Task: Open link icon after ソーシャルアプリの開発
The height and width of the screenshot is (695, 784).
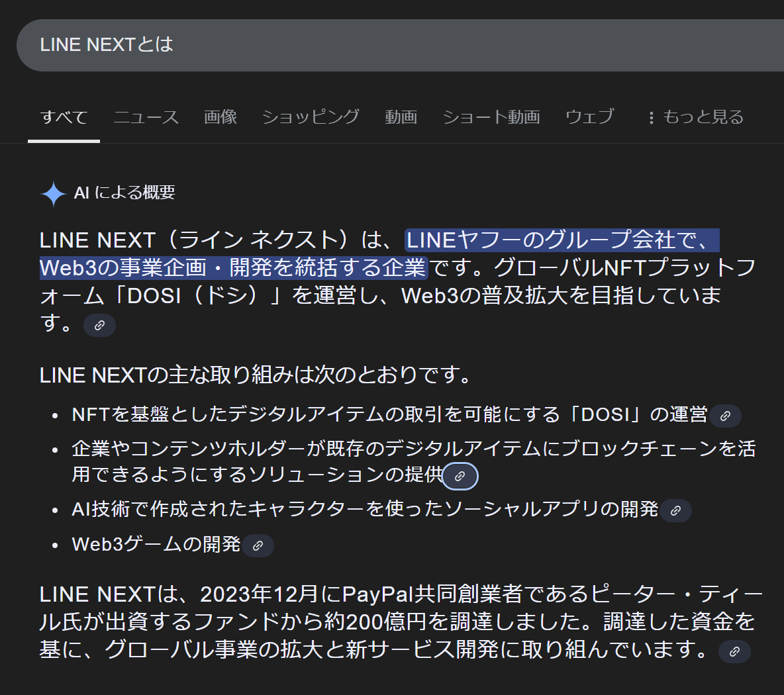Action: click(x=675, y=510)
